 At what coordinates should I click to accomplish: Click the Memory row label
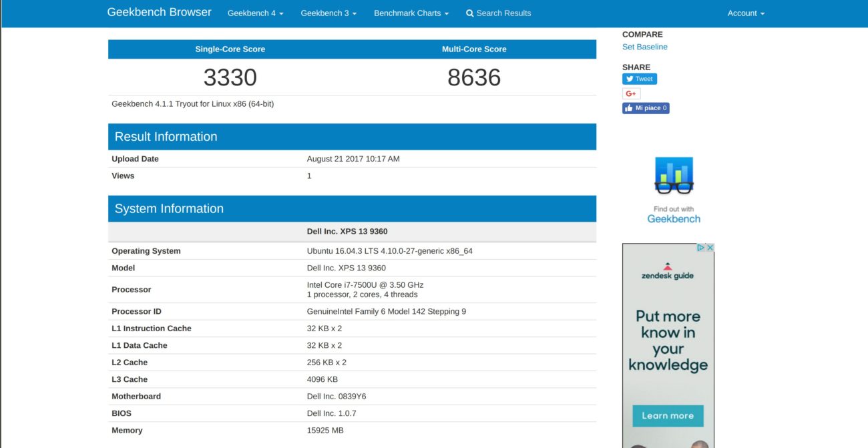click(127, 431)
